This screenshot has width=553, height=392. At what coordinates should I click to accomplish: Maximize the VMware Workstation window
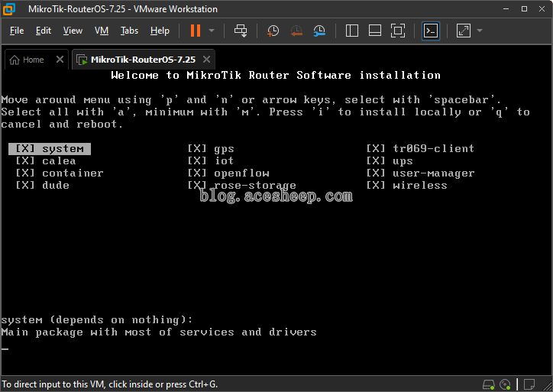[525, 9]
